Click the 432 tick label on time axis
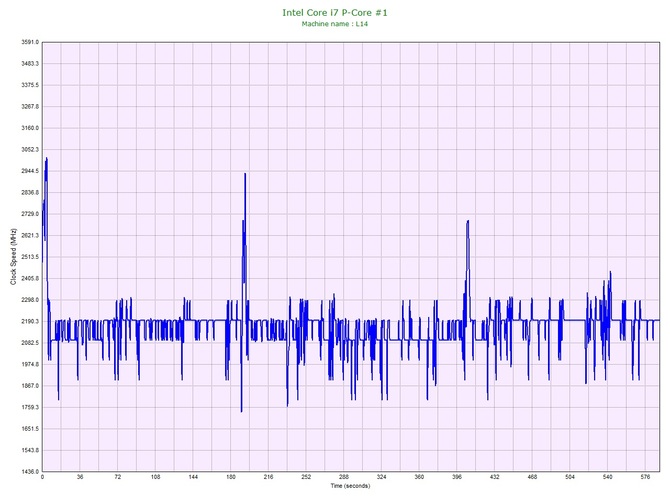Viewport: 670px width, 503px height. (494, 477)
